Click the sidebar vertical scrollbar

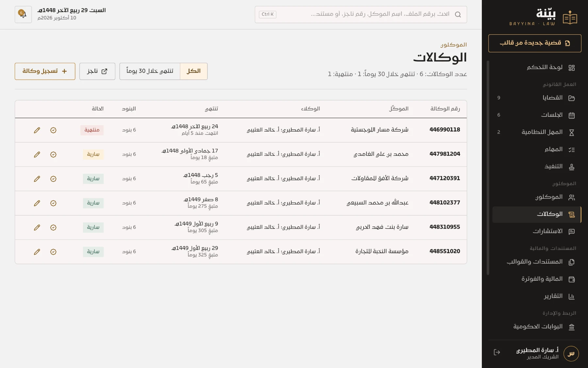pyautogui.click(x=488, y=168)
